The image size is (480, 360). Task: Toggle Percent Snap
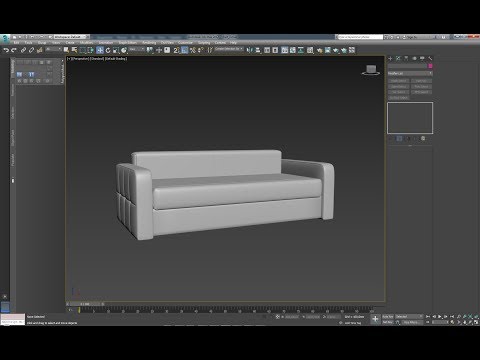tap(193, 50)
